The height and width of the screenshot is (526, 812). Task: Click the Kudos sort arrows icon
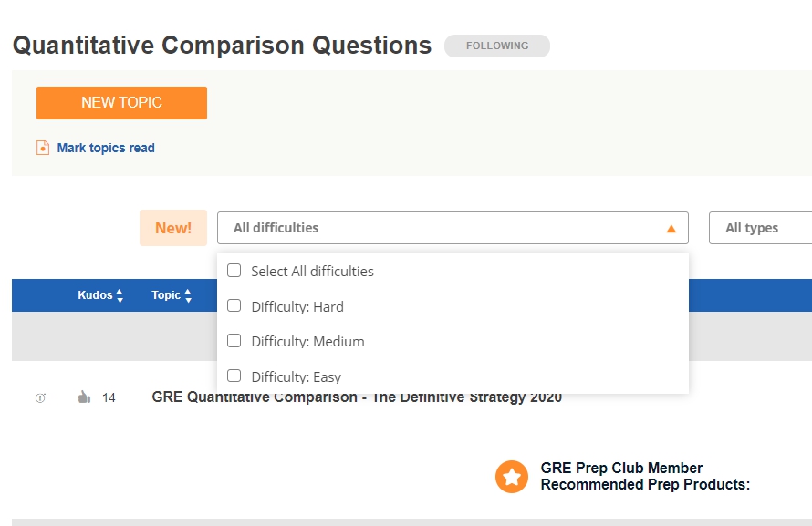pos(120,295)
